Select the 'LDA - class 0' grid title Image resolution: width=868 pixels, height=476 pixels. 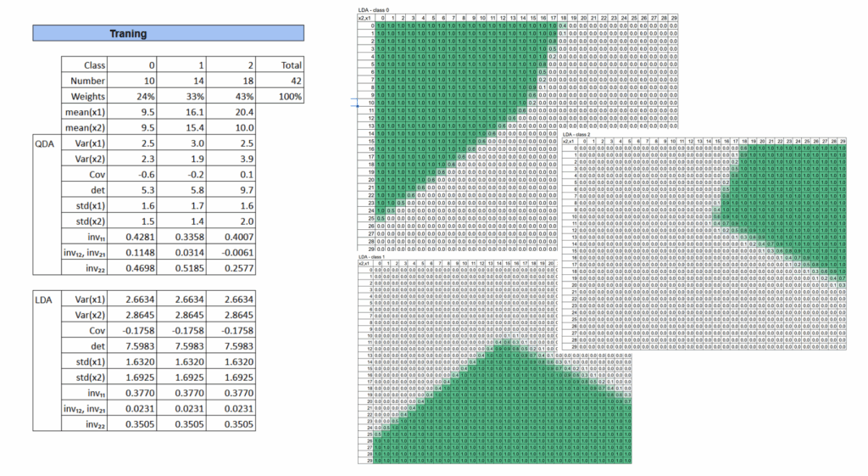(x=374, y=10)
